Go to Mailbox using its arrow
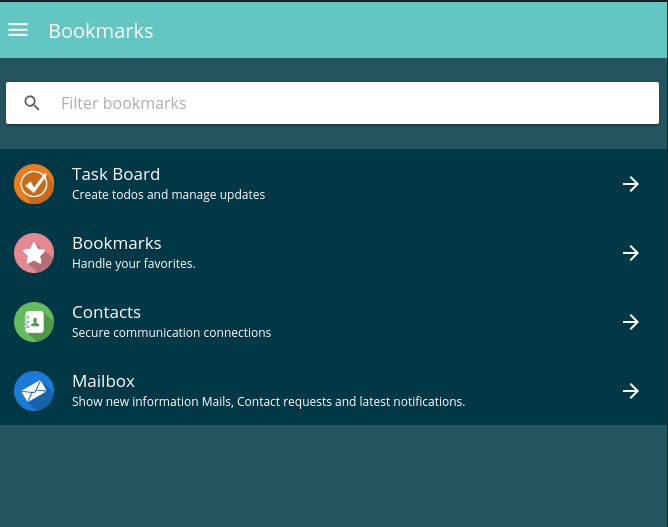The width and height of the screenshot is (668, 527). (x=631, y=391)
